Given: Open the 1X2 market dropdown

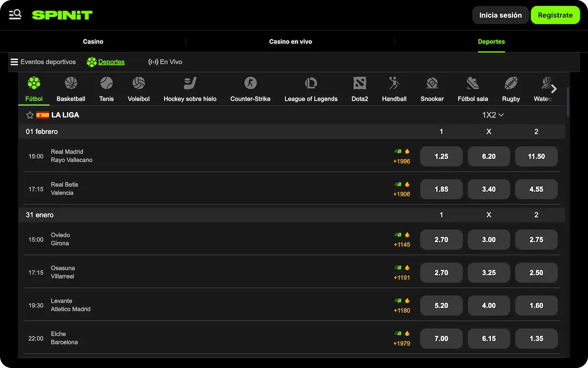Looking at the screenshot, I should 493,115.
